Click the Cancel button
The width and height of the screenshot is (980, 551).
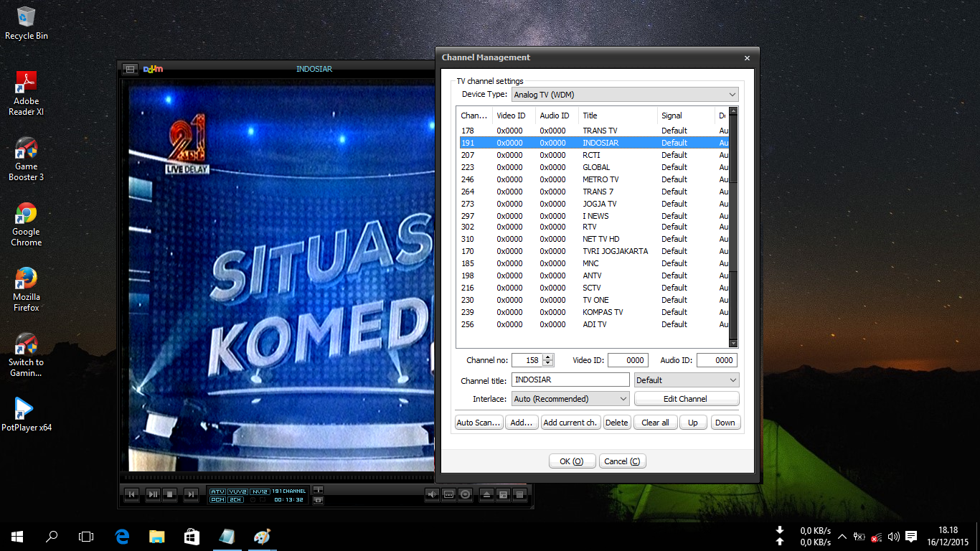point(622,461)
